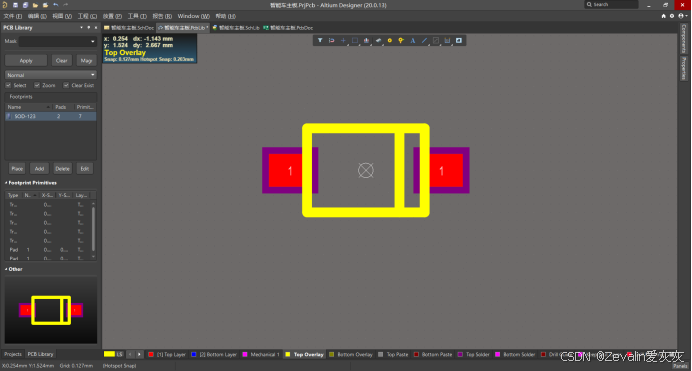692x371 pixels.
Task: Redo the last action
Action: click(66, 5)
